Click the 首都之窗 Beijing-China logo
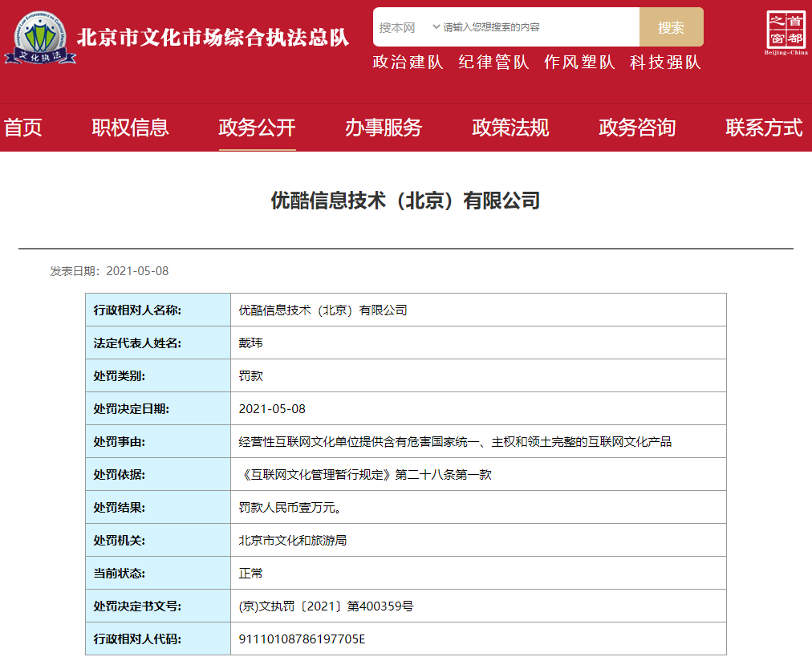Image resolution: width=812 pixels, height=661 pixels. point(786,33)
